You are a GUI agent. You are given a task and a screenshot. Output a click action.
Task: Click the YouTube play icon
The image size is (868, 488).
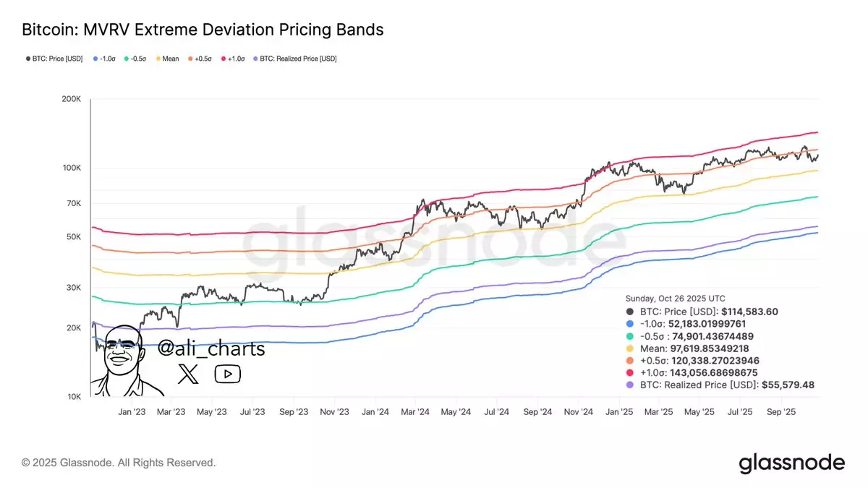point(228,374)
